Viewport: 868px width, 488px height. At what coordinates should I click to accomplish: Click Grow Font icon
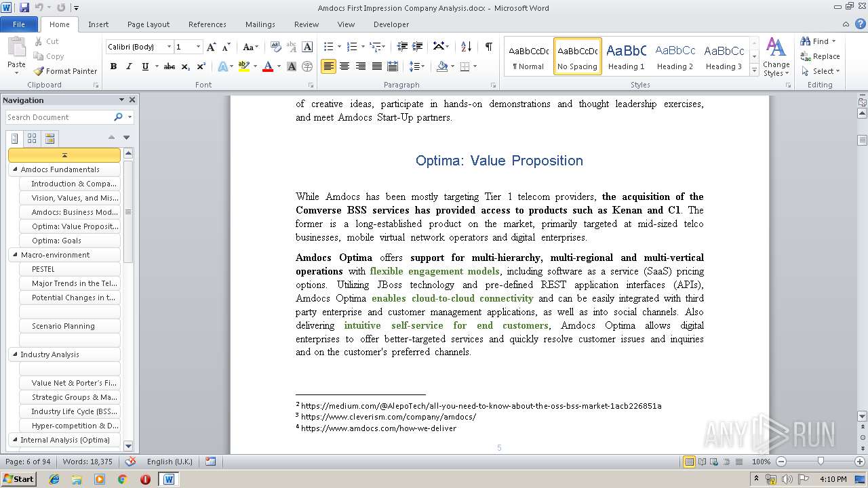click(x=212, y=47)
